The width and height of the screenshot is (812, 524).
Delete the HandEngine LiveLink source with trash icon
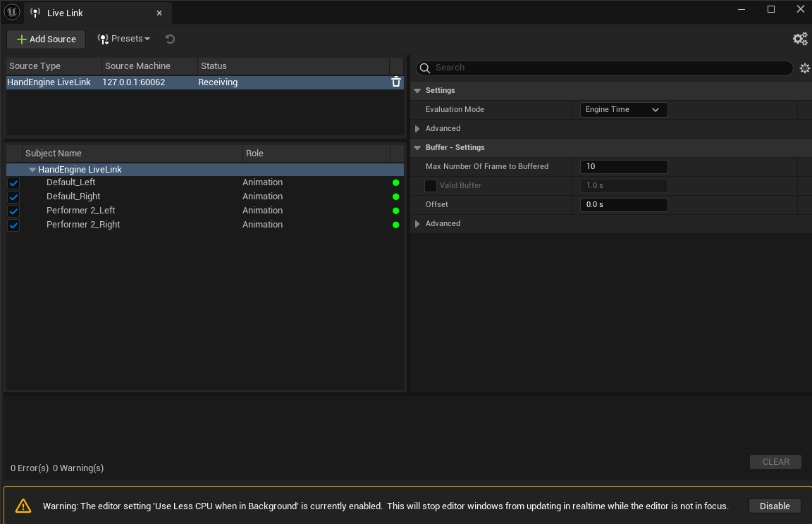[395, 82]
